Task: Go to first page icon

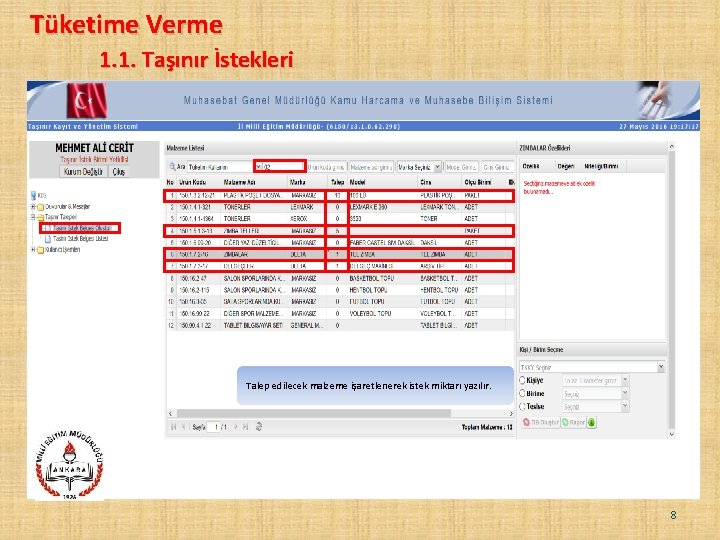Action: point(174,427)
